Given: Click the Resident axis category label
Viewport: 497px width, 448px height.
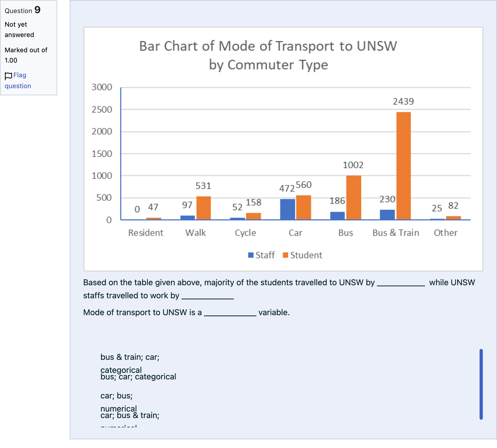Looking at the screenshot, I should tap(146, 233).
